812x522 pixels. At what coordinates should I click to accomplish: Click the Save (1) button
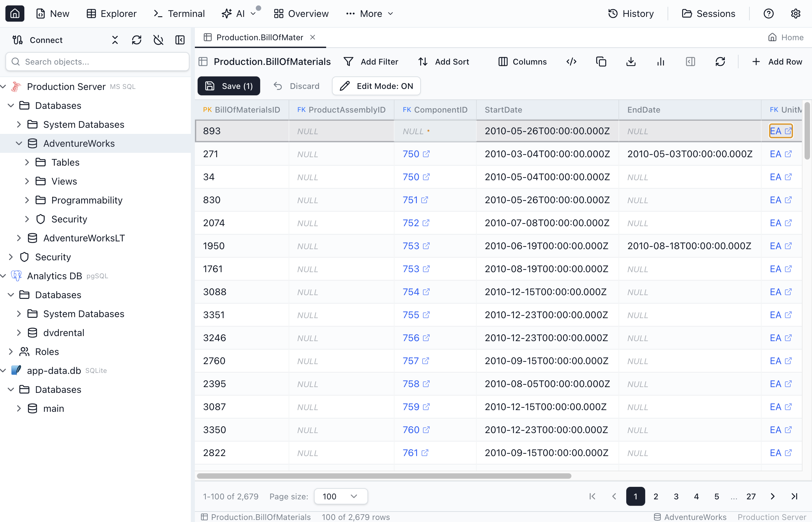(228, 86)
